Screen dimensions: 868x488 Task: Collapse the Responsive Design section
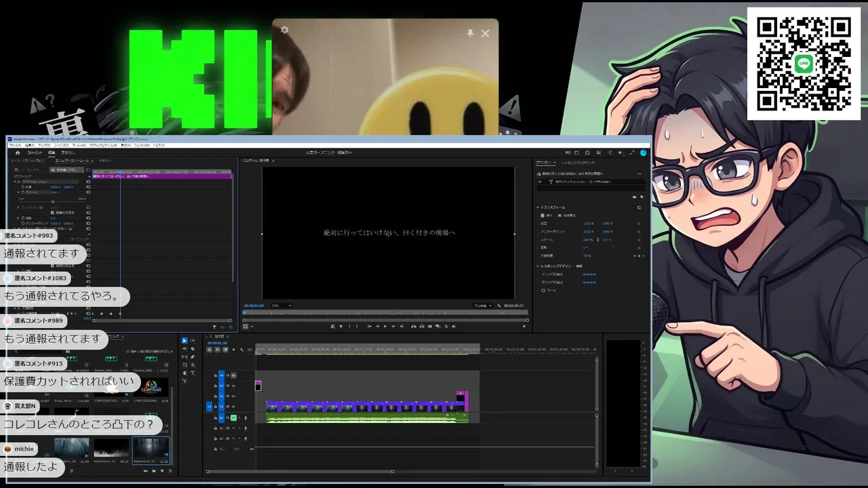[x=538, y=266]
